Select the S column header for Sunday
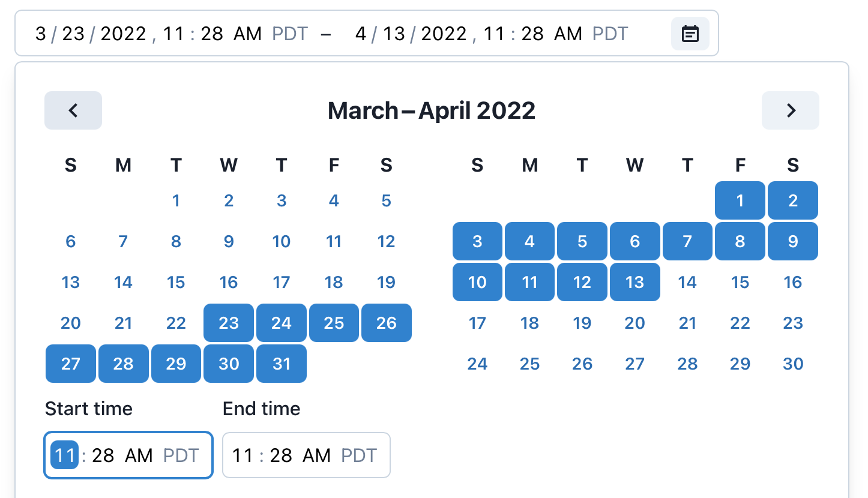The height and width of the screenshot is (498, 868). pyautogui.click(x=70, y=165)
